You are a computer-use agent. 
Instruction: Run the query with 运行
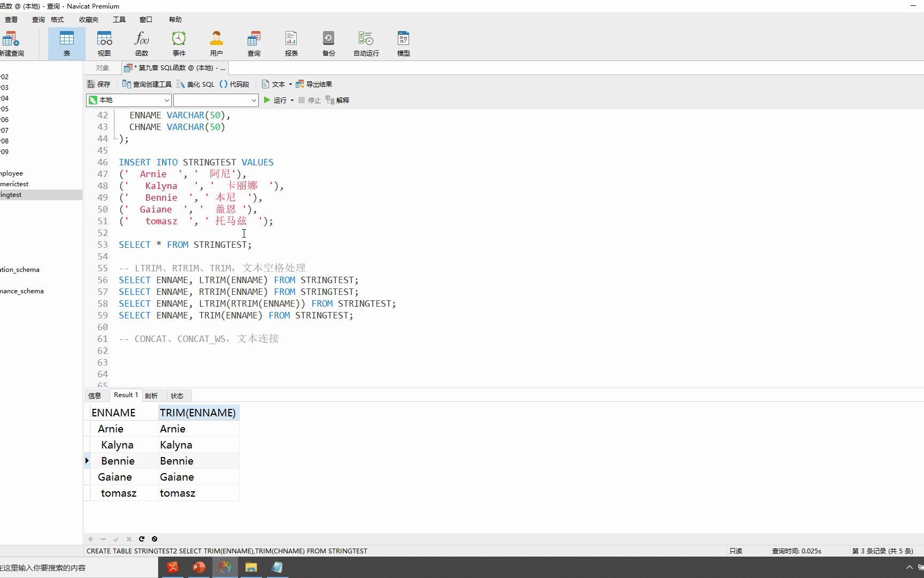click(x=275, y=100)
